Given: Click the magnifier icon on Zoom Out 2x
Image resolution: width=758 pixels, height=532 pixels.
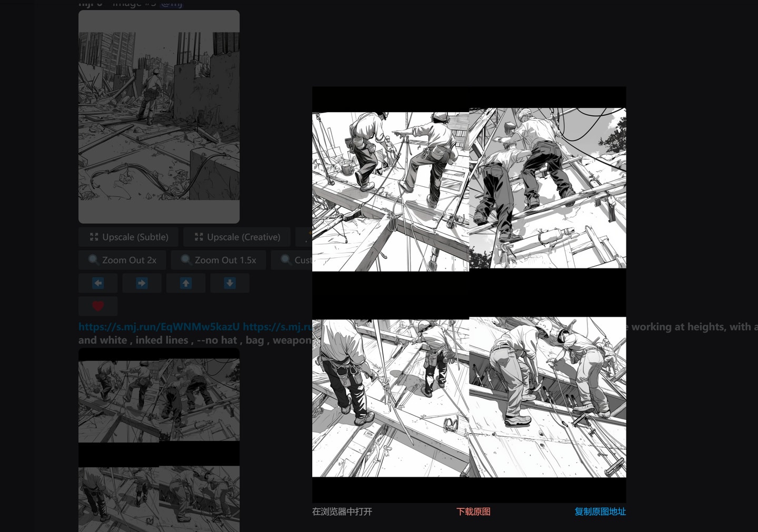Looking at the screenshot, I should [x=94, y=260].
